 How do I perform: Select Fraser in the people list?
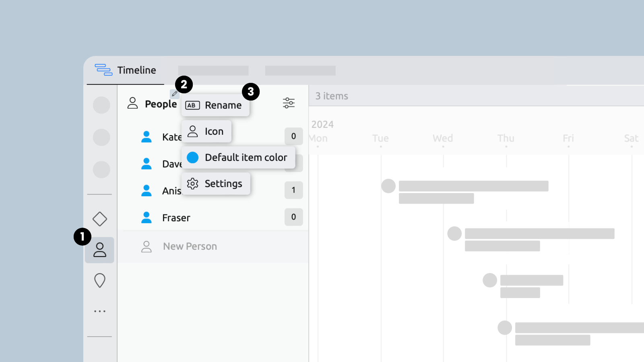[x=176, y=218]
